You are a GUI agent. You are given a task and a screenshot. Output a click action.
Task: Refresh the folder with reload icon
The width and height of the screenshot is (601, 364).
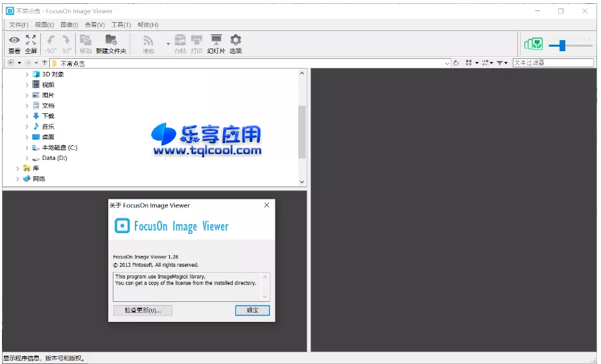(456, 63)
